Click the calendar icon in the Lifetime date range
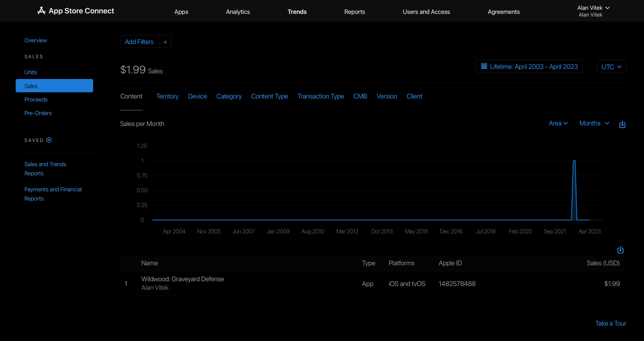Viewport: 644px width, 341px height. (484, 66)
